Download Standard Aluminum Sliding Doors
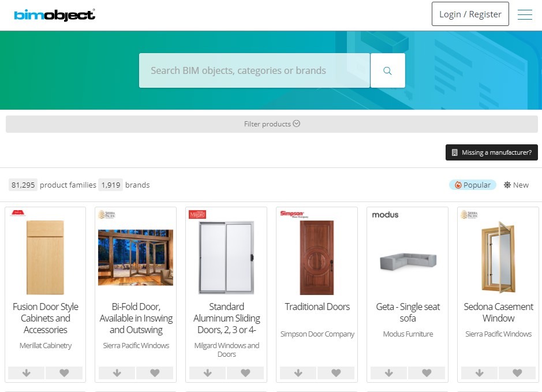Viewport: 542px width, 392px height. pos(207,372)
